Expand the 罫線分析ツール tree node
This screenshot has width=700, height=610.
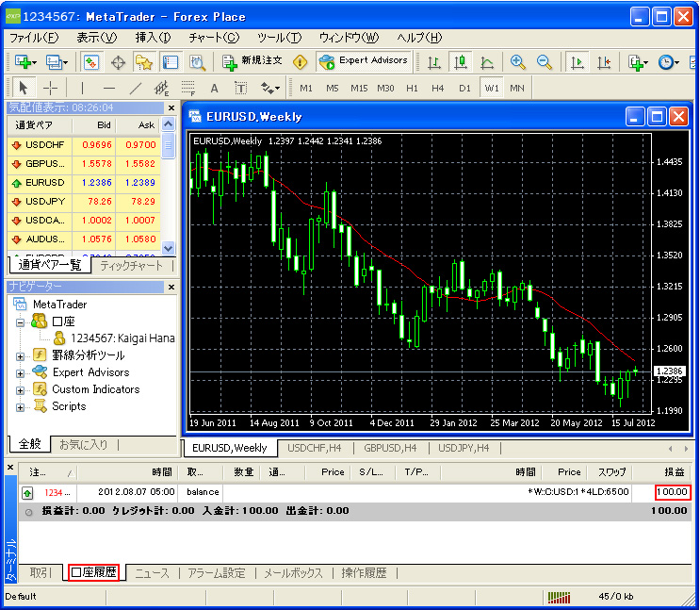tap(20, 356)
